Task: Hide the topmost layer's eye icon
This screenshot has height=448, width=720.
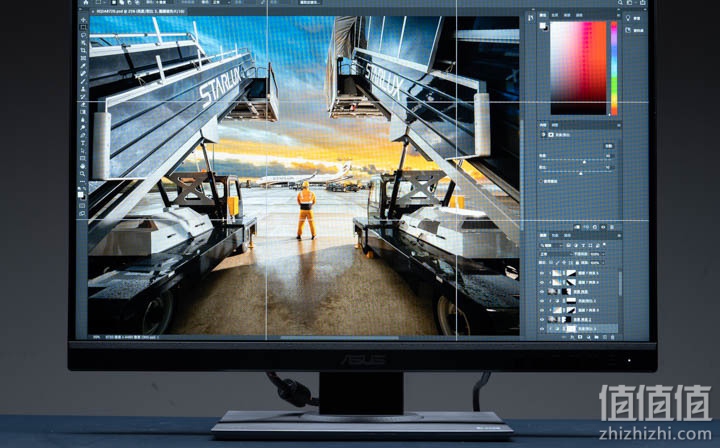Action: (542, 273)
